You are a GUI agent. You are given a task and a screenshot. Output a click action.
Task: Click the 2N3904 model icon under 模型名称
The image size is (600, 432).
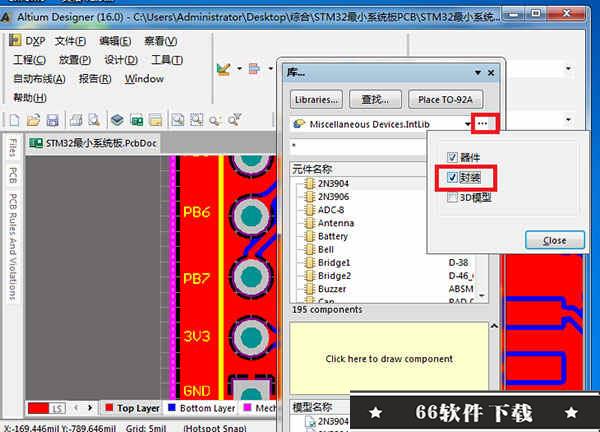(x=309, y=421)
